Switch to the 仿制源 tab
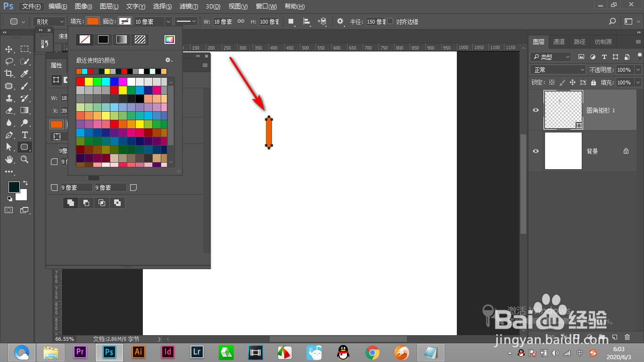 click(x=603, y=42)
